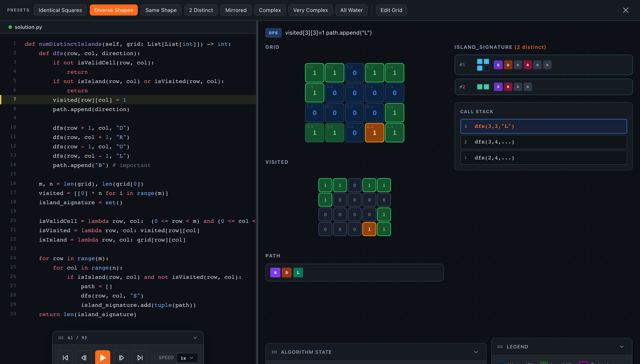Screen dimensions: 640x364
Task: Close the visualizer with X icon
Action: click(626, 10)
